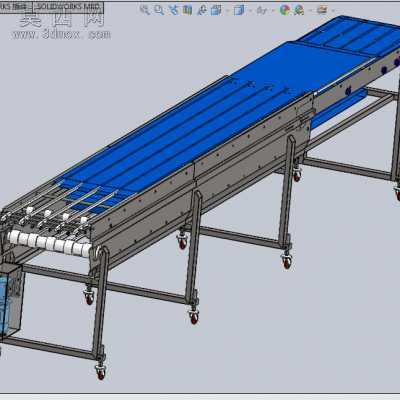Click the Hide/Show Items glasses icon
Screen dimensions: 400x400
tap(262, 11)
